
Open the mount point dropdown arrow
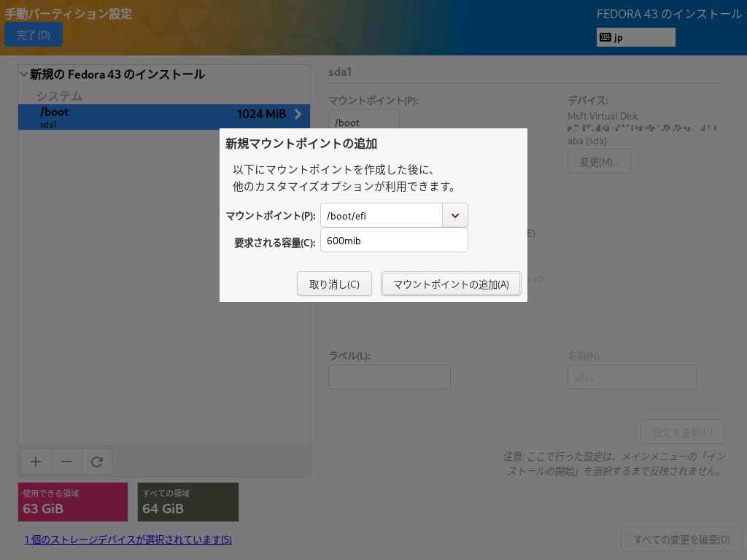click(455, 216)
